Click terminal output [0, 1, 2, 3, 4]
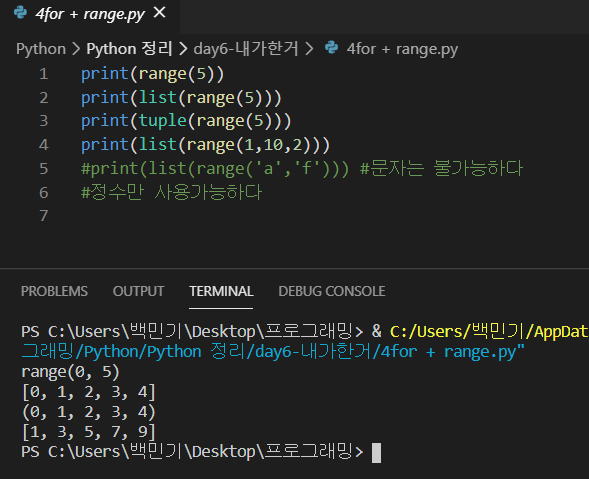Screen dimensions: 589x479 89,392
